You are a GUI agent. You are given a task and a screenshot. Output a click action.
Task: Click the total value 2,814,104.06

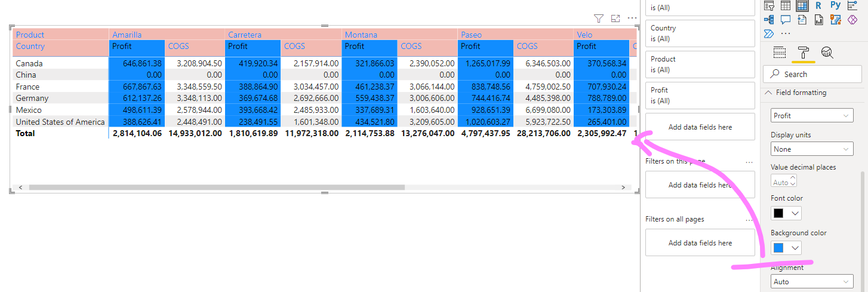click(x=137, y=133)
